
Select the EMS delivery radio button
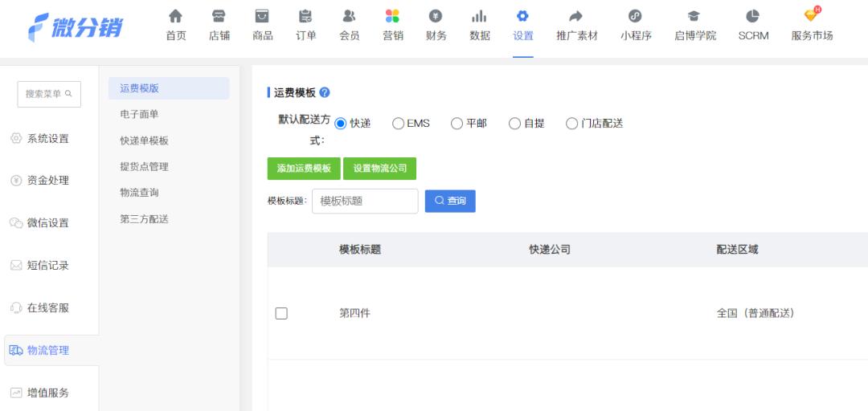(398, 124)
